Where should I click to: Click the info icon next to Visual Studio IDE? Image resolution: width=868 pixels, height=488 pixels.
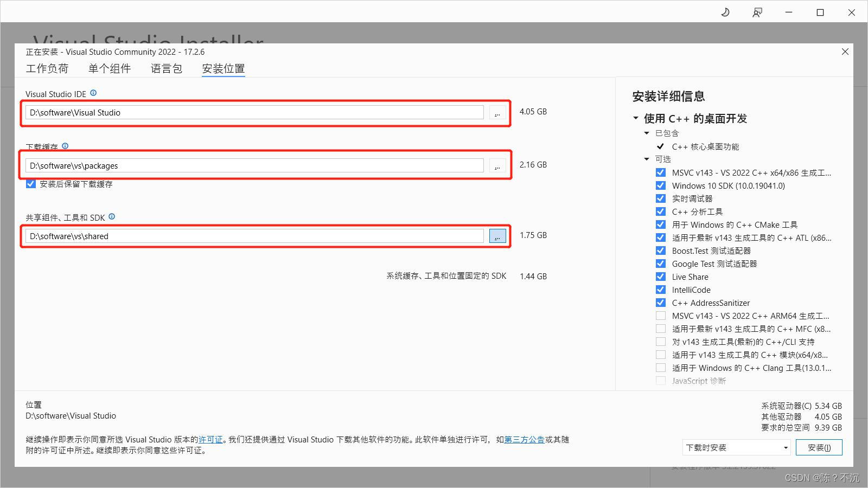coord(93,93)
